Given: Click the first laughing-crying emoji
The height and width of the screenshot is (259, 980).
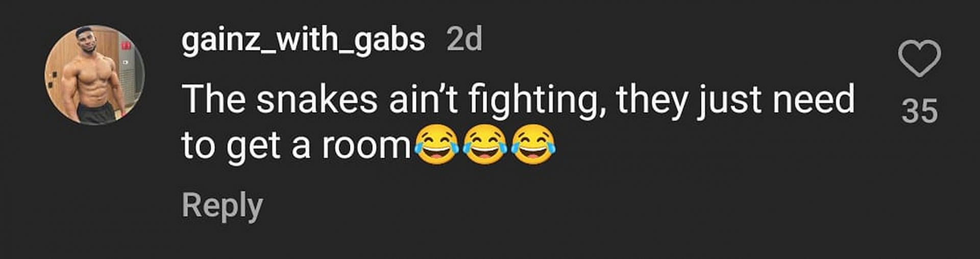Looking at the screenshot, I should click(436, 145).
